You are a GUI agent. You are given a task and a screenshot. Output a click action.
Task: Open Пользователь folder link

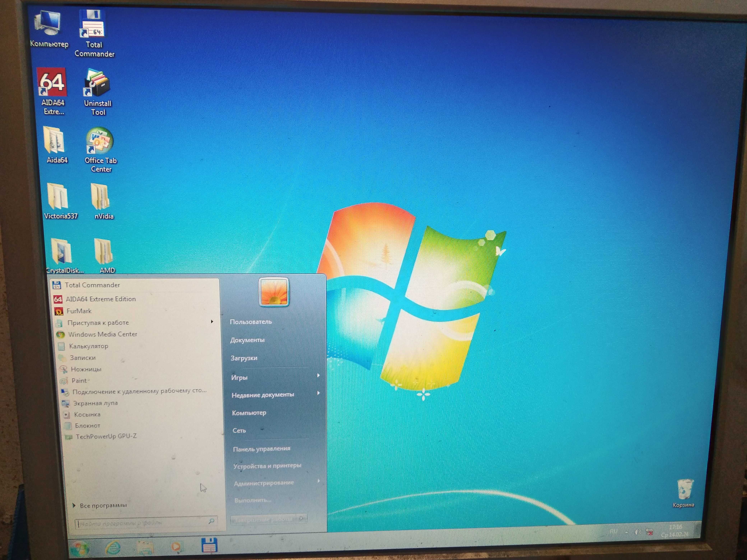(x=251, y=322)
